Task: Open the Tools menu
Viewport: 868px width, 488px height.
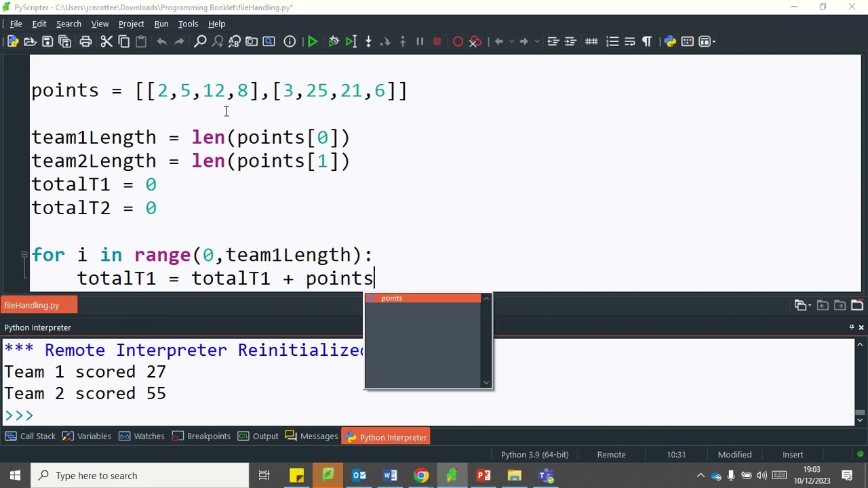Action: [x=188, y=24]
